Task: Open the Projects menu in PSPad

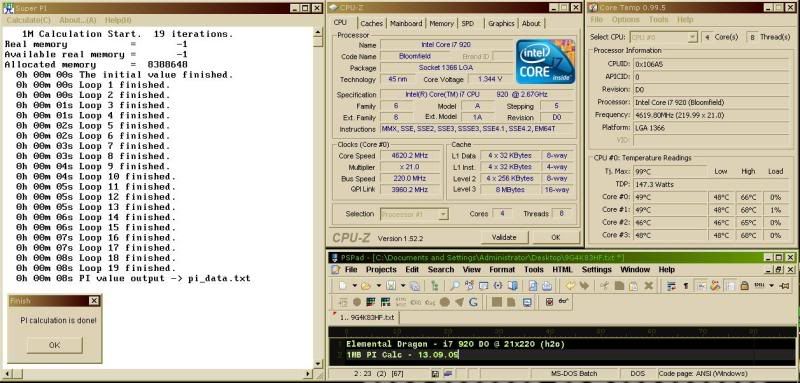Action: [x=381, y=269]
